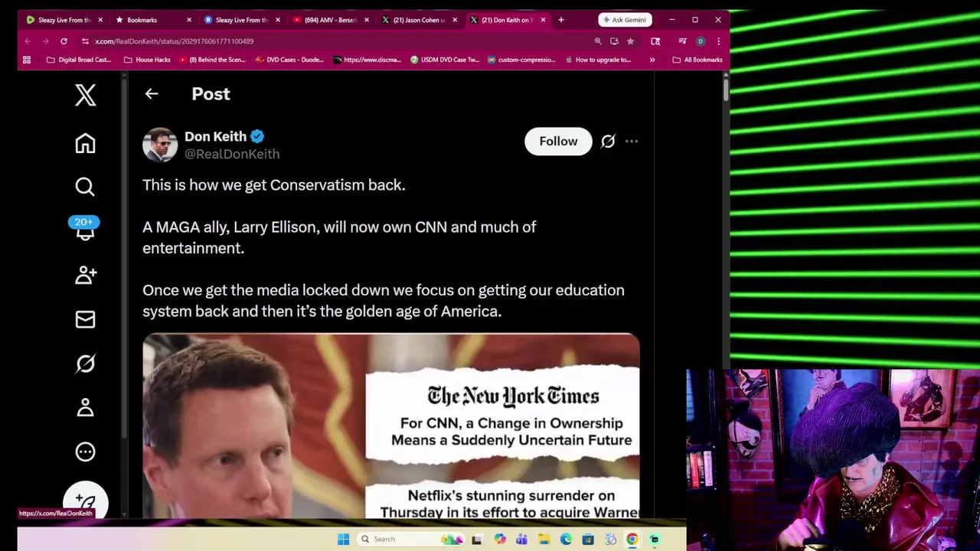Click the compose post feather button
This screenshot has width=980, height=551.
pos(85,501)
